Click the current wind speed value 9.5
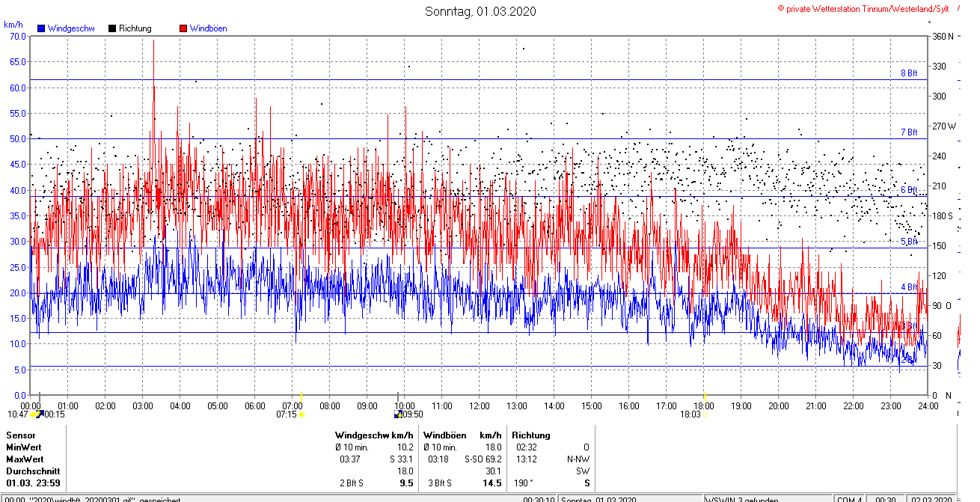 407,483
